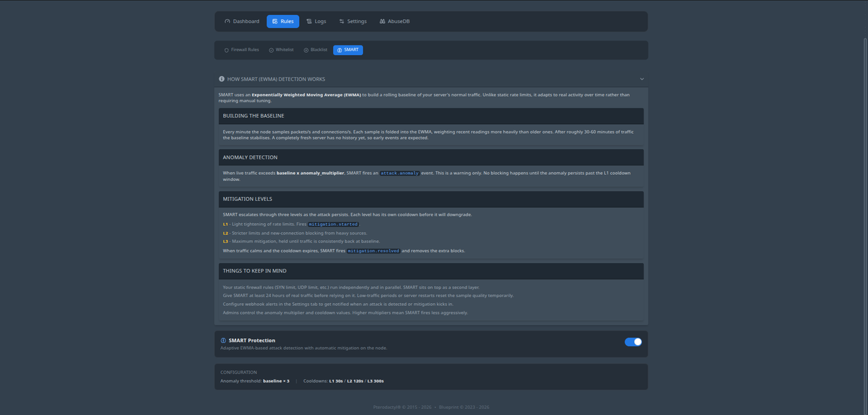Click the mitigation.started code label
868x415 pixels.
tap(333, 224)
